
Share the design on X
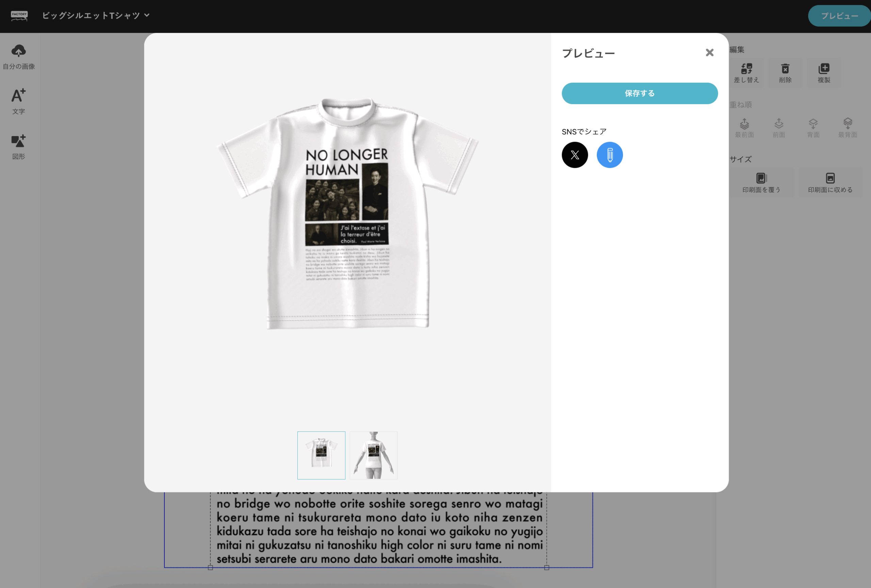[575, 155]
